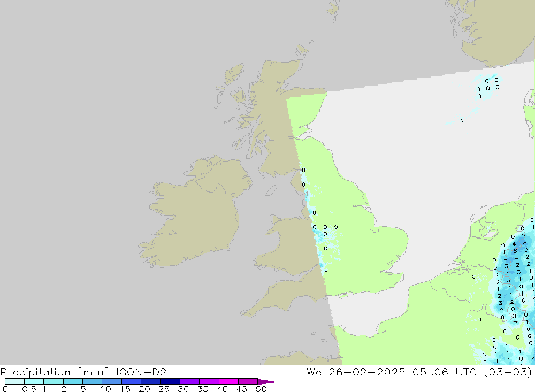Click the legend label '0.5'
The height and width of the screenshot is (392, 535).
click(x=29, y=389)
